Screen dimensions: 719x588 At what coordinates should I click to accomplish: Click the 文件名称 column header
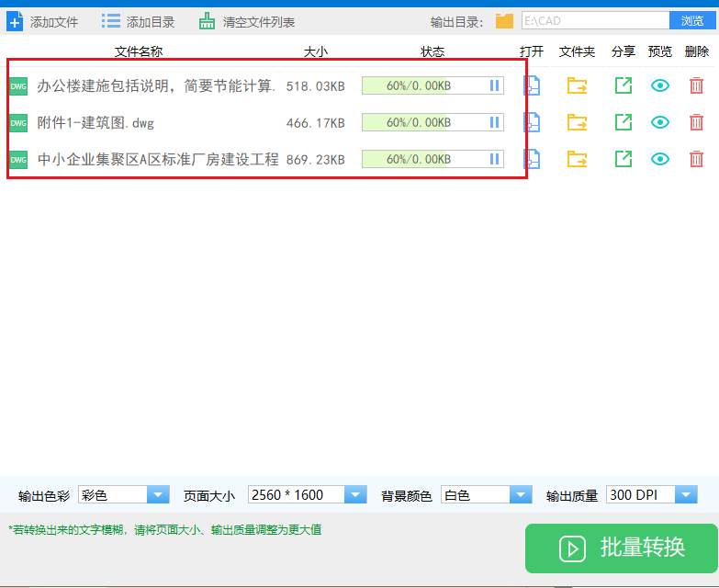pyautogui.click(x=139, y=51)
